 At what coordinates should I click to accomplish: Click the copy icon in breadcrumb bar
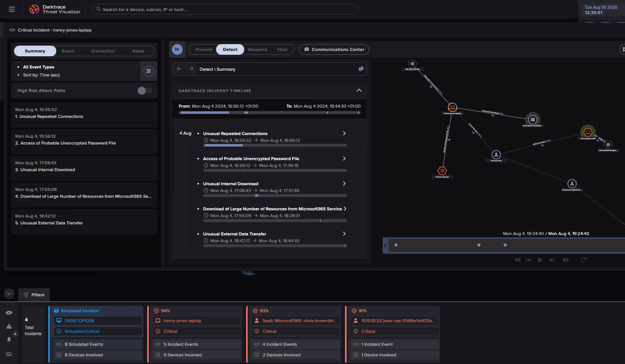pos(361,69)
